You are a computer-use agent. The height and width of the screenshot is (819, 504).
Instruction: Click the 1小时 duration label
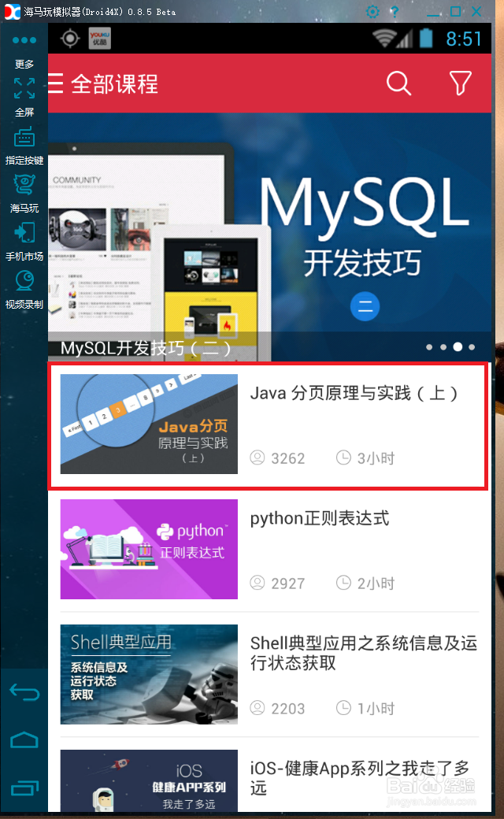coord(376,709)
